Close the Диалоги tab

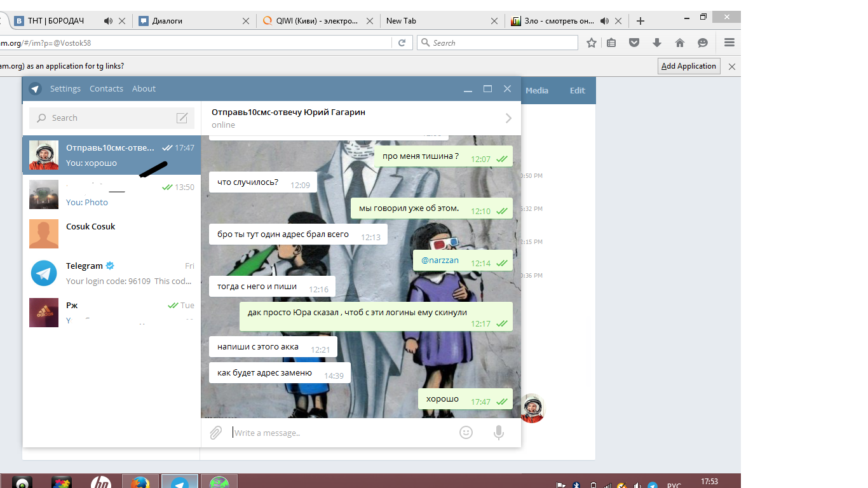246,21
